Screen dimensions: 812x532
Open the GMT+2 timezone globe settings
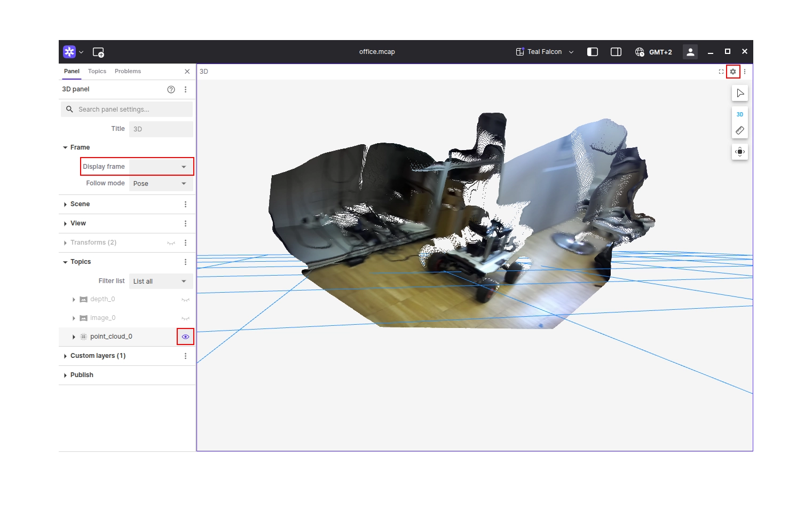(639, 51)
